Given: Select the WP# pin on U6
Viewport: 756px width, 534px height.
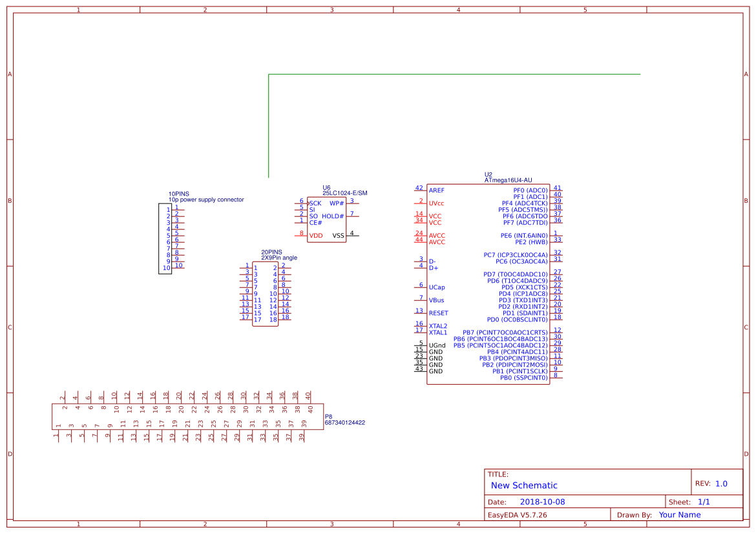Looking at the screenshot, I should 336,202.
